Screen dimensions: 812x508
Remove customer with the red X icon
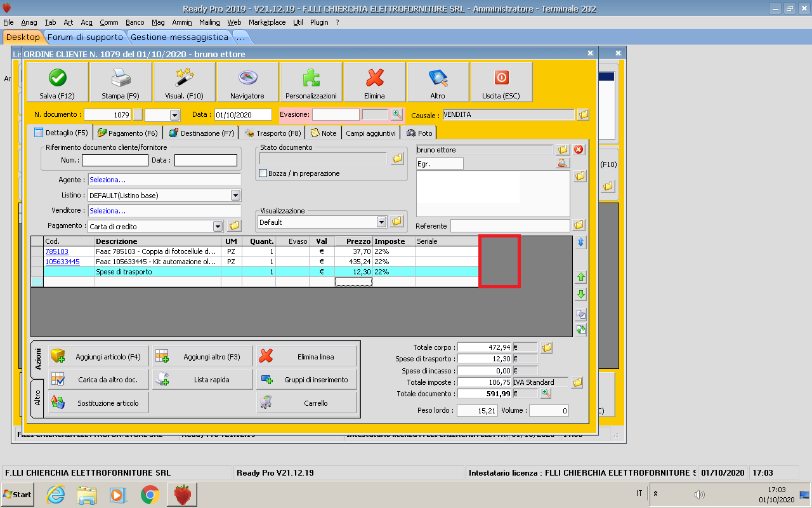tap(579, 150)
